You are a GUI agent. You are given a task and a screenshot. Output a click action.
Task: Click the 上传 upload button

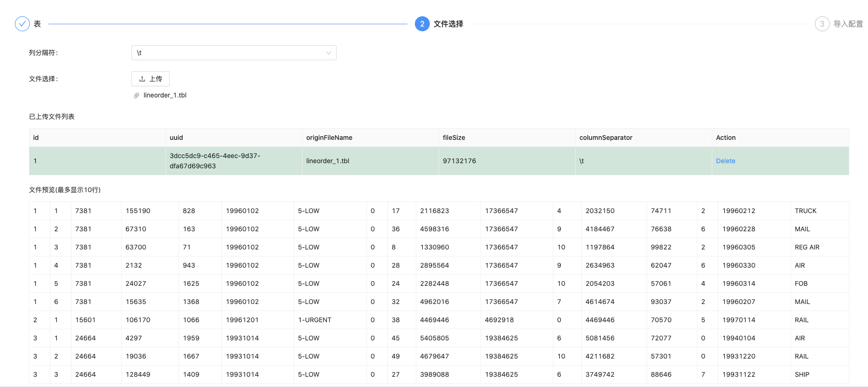151,79
